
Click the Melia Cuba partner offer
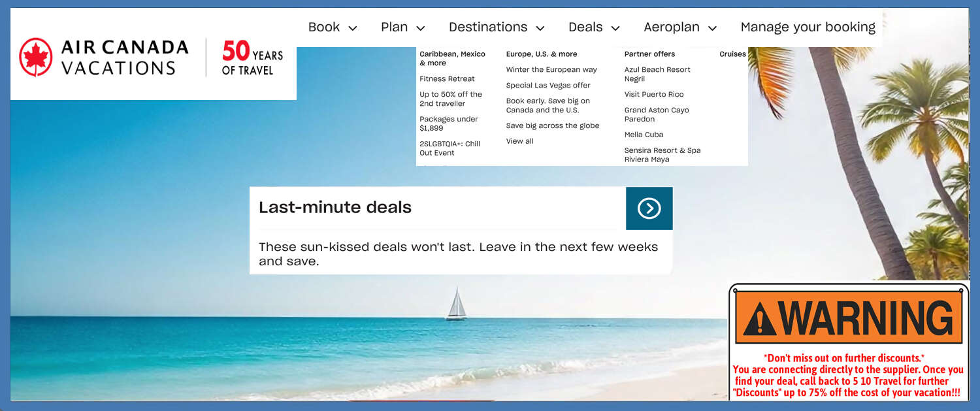[x=644, y=134]
